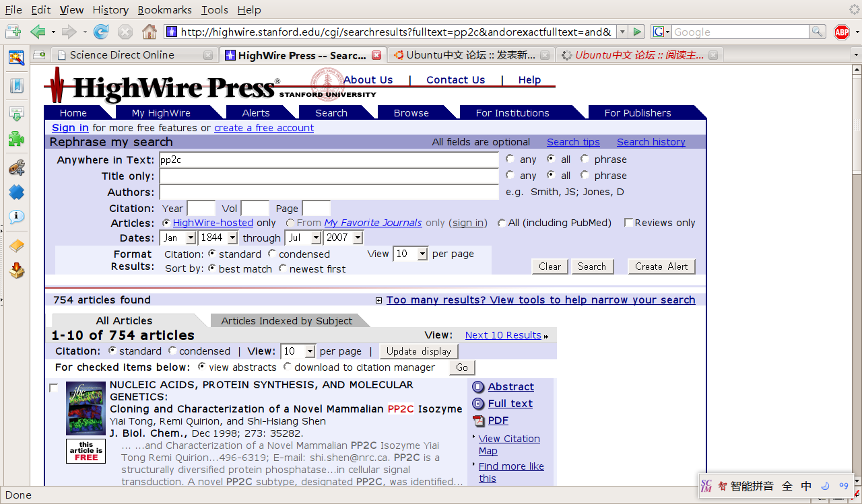Screen dimensions: 862x504
Task: Open the Back button history dropdown arrow
Action: point(53,32)
